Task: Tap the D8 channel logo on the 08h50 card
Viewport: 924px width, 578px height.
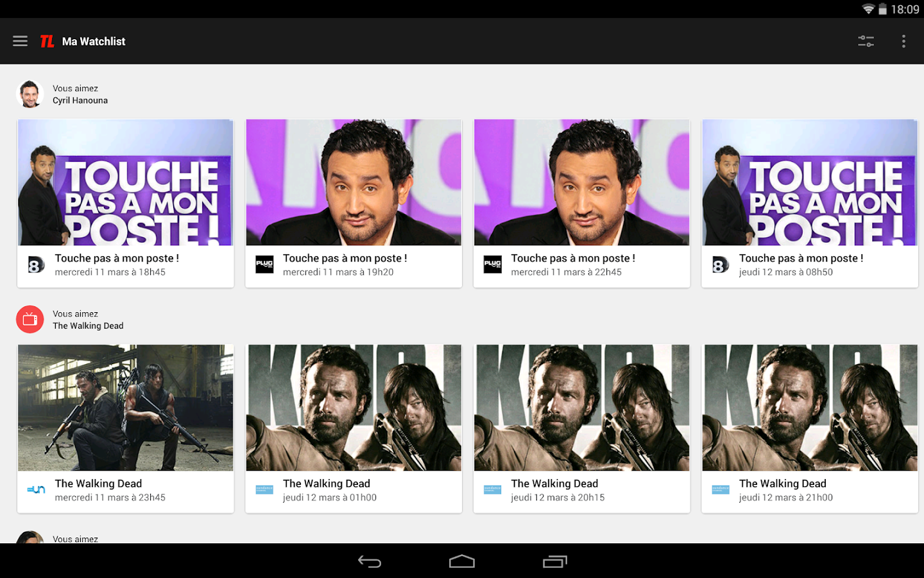Action: tap(721, 265)
